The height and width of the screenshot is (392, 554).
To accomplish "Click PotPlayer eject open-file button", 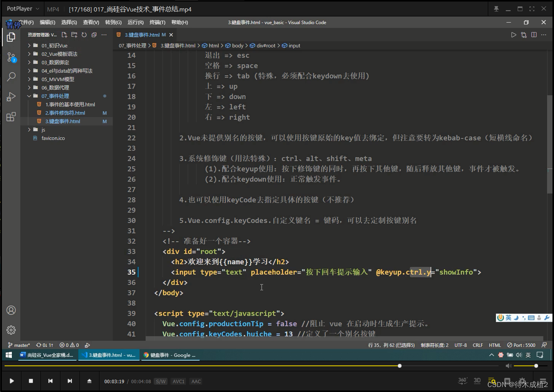I will point(89,381).
